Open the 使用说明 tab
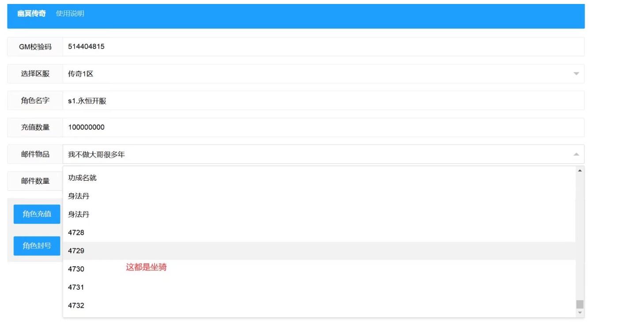This screenshot has height=329, width=644. [70, 14]
